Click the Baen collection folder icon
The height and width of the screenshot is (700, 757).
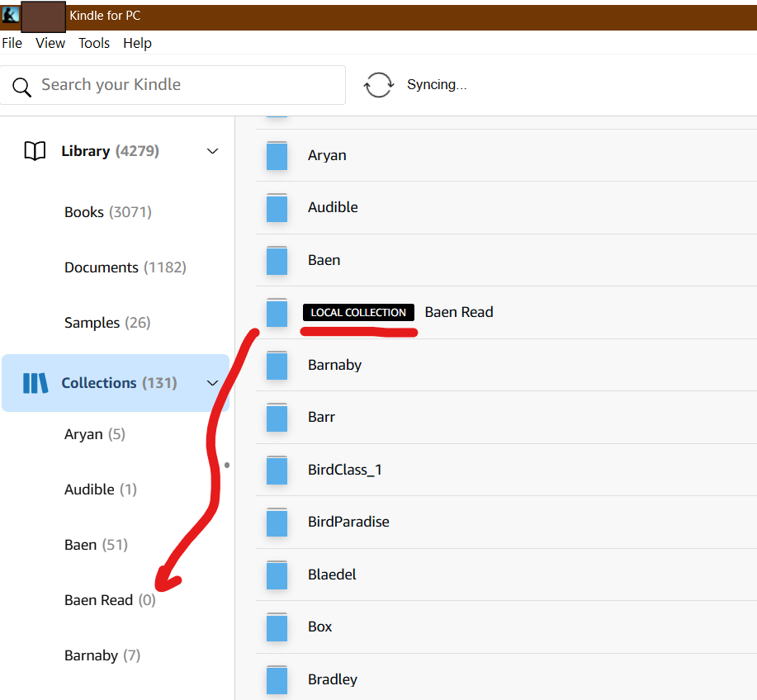tap(277, 260)
